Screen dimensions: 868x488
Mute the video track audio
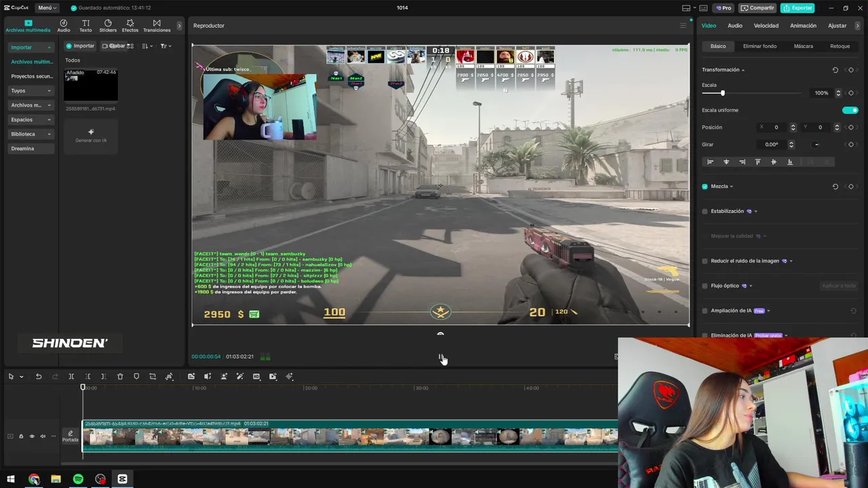coord(43,436)
